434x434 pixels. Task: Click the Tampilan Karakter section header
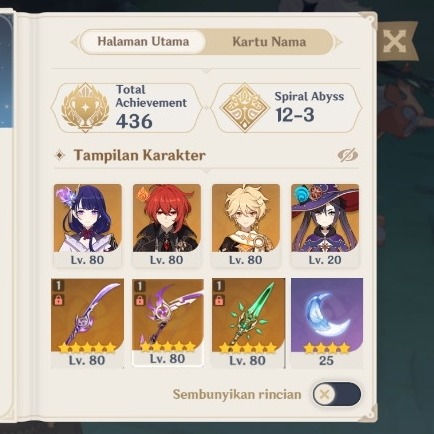(x=139, y=155)
